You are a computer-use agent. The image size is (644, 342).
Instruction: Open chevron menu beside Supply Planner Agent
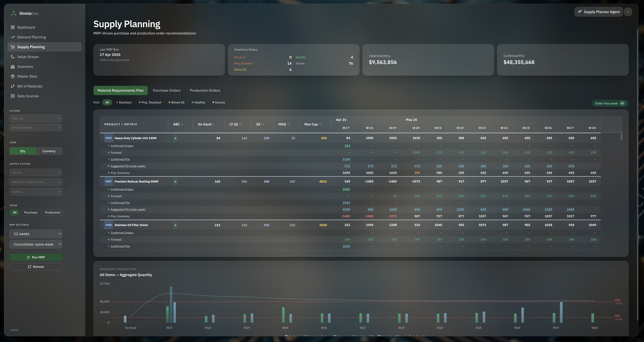click(x=628, y=12)
